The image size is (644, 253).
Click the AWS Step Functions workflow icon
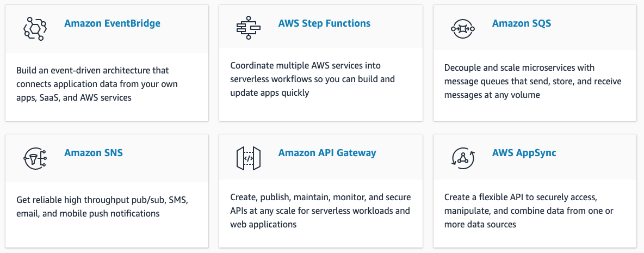click(x=249, y=28)
